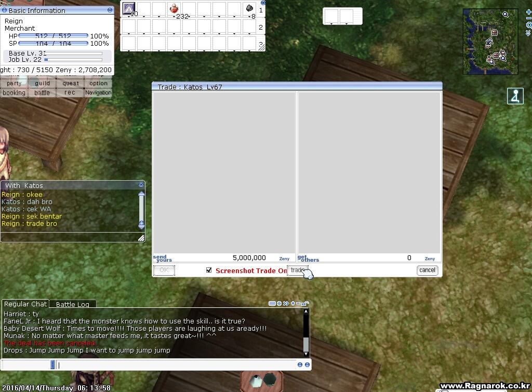Toggle the Screenshot Trade On checkbox
Screen dimensions: 532x392
tap(209, 271)
